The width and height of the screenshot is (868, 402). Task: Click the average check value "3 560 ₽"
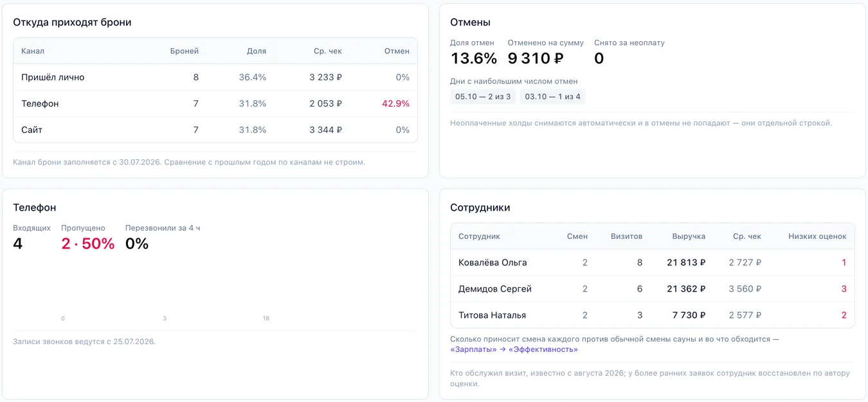pos(745,289)
